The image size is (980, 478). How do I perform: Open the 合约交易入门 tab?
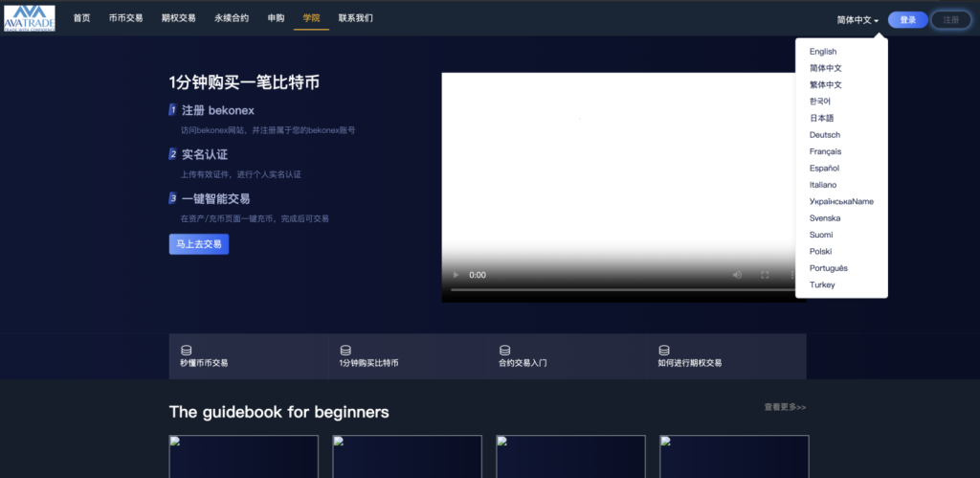[567, 356]
